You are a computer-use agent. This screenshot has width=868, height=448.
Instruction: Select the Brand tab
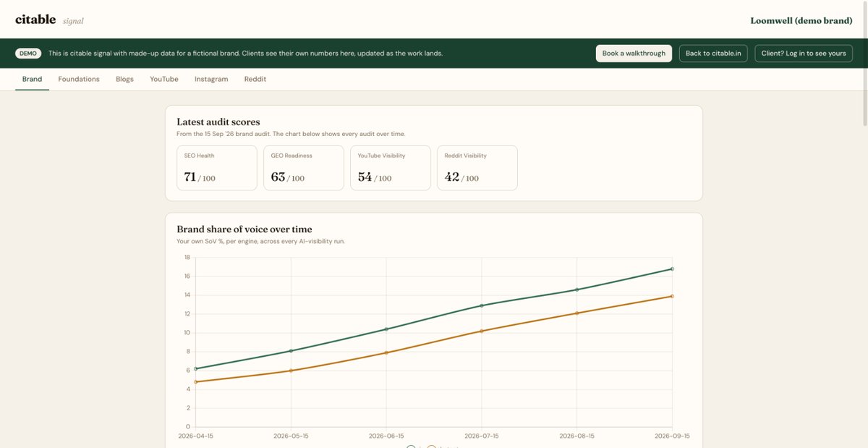pyautogui.click(x=32, y=79)
